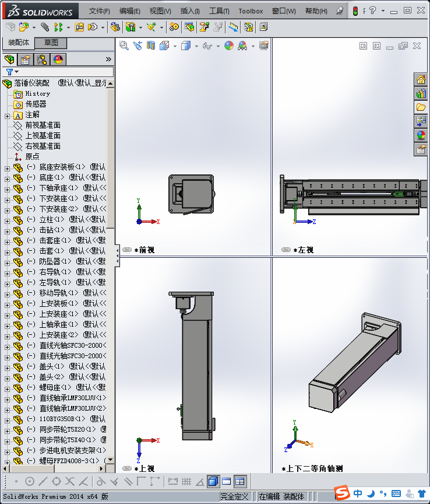The height and width of the screenshot is (504, 430).
Task: Toggle Sogou Chinese/English mode 中 icon
Action: [x=358, y=493]
